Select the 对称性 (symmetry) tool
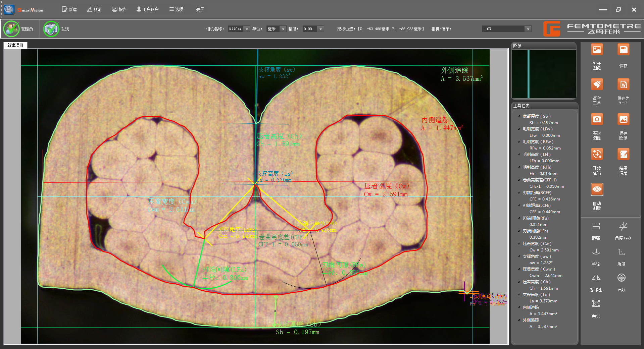The height and width of the screenshot is (349, 644). point(596,278)
